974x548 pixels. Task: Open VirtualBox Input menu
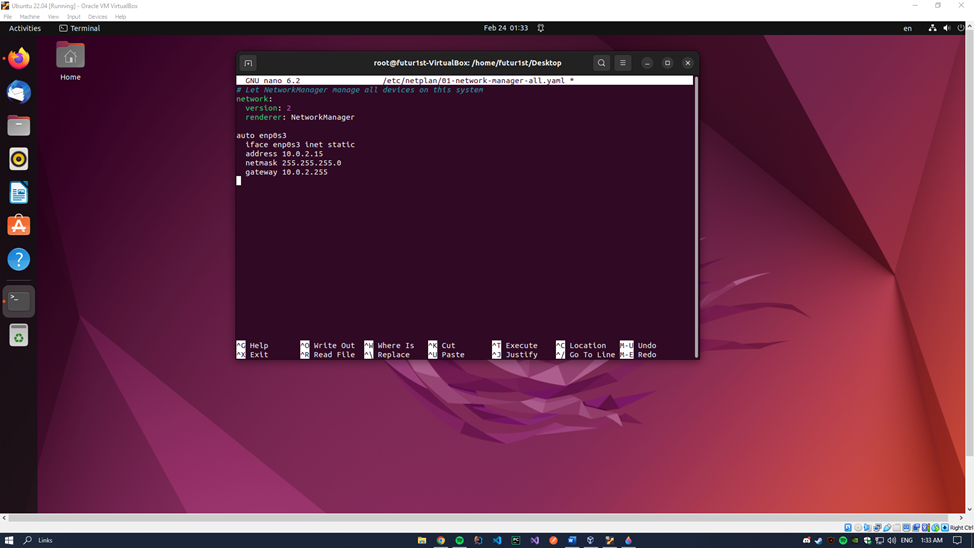[74, 17]
